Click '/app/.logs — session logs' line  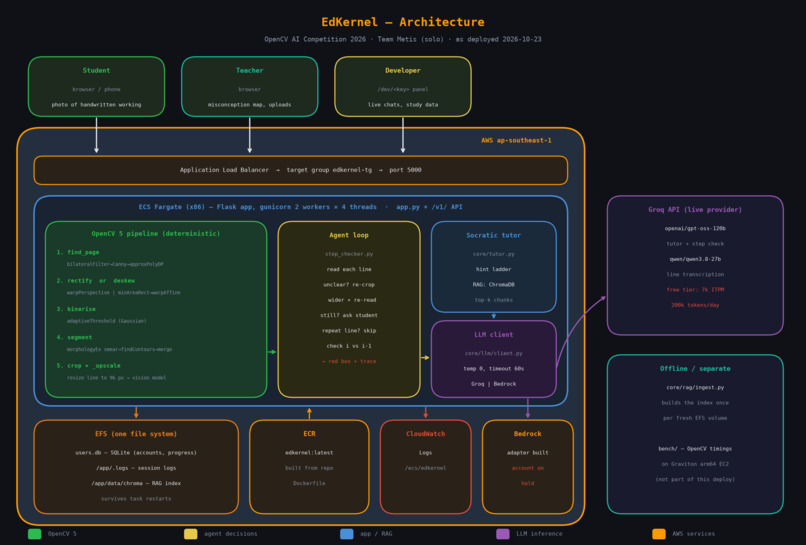click(x=136, y=468)
